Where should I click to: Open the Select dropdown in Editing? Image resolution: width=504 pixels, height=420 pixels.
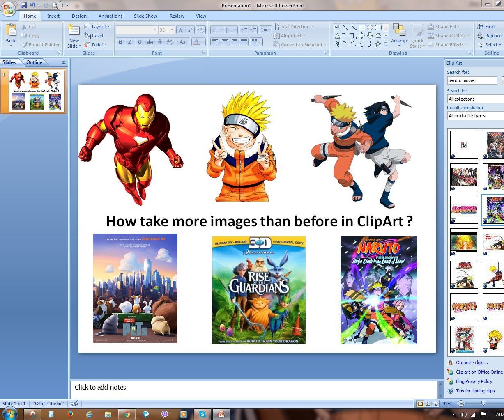pyautogui.click(x=489, y=45)
